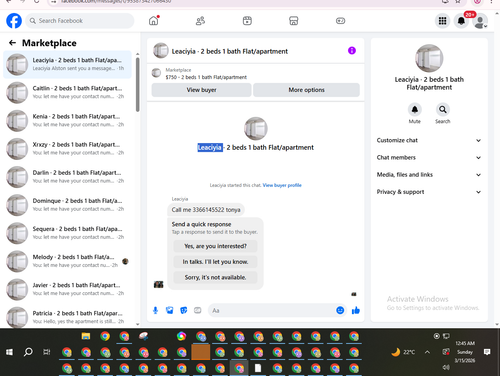The height and width of the screenshot is (376, 500).
Task: Open the Friends icon in top navigation
Action: pos(200,21)
